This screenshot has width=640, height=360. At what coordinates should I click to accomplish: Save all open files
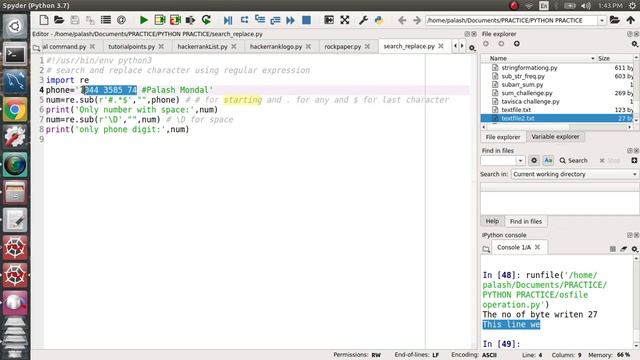point(90,20)
